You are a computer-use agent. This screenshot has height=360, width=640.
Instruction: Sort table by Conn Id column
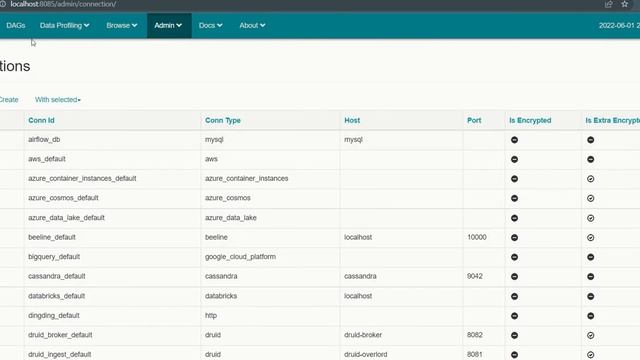point(41,120)
